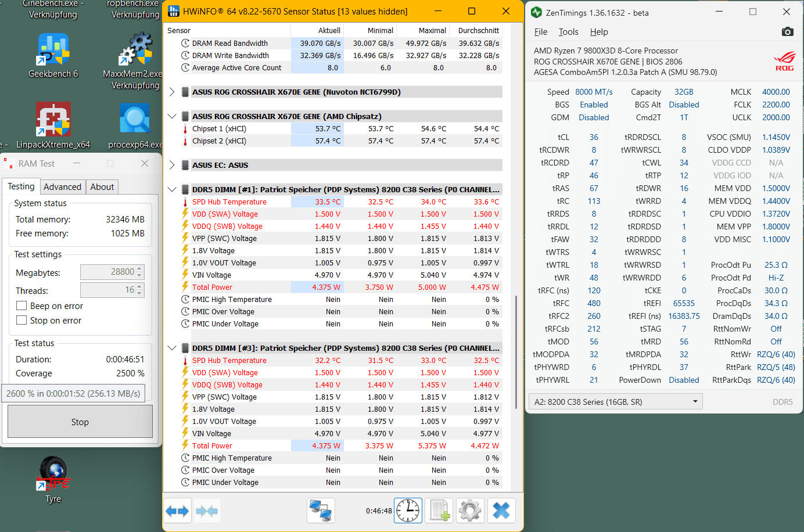Take screenshot with ZenTimings camera icon

(787, 31)
